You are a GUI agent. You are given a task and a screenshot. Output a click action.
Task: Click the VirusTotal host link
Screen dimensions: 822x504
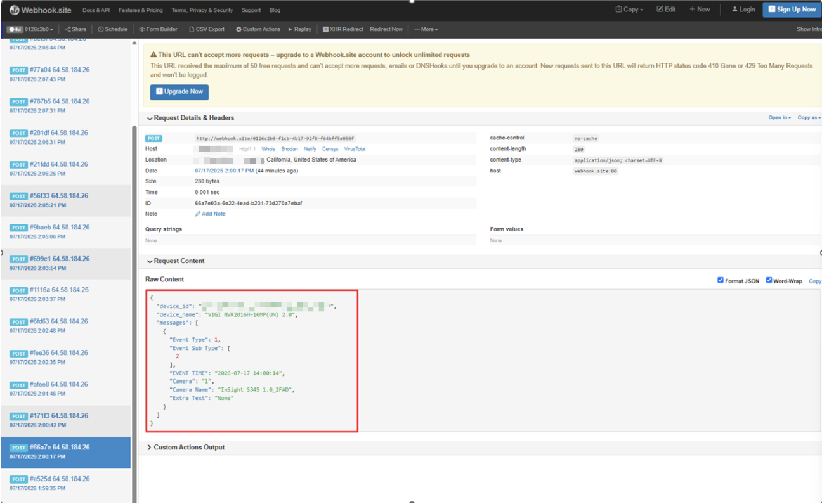click(355, 149)
